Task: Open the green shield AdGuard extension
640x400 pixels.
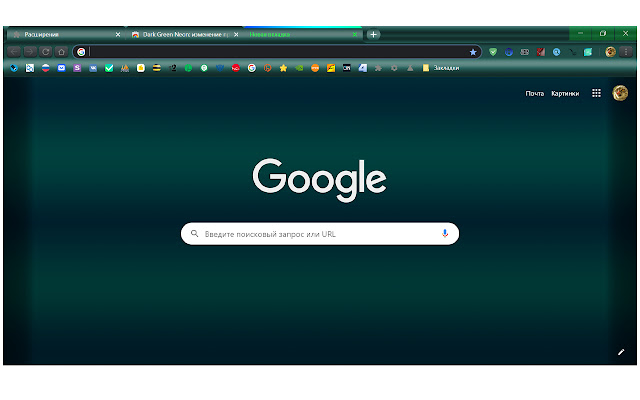Action: point(493,52)
